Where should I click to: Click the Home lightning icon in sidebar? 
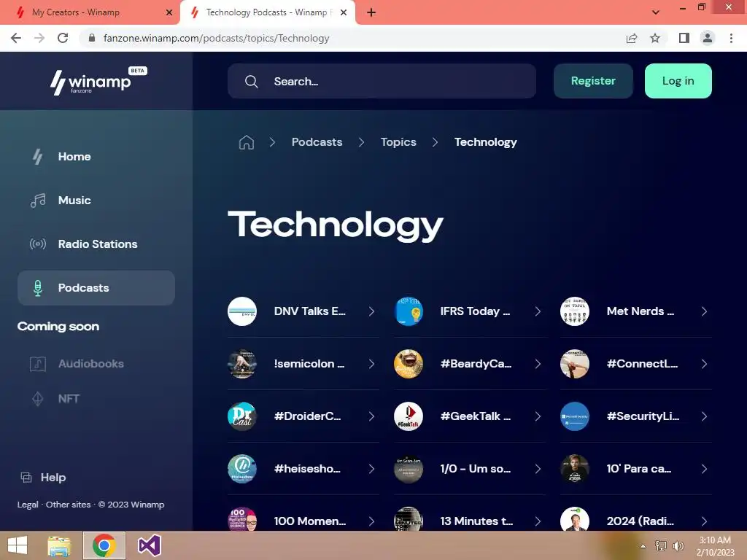38,157
